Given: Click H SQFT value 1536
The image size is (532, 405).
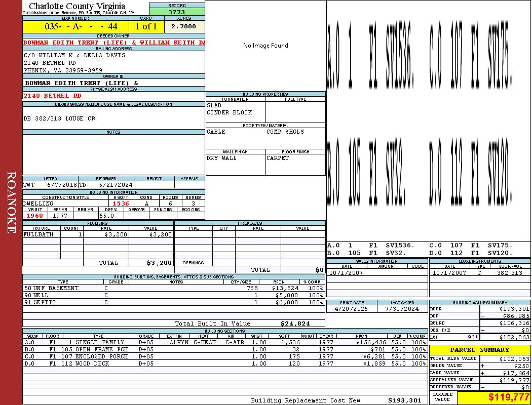Looking at the screenshot, I should [x=121, y=204].
